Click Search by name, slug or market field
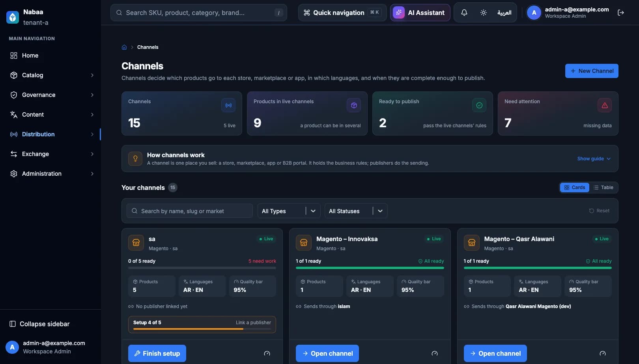 pos(190,211)
